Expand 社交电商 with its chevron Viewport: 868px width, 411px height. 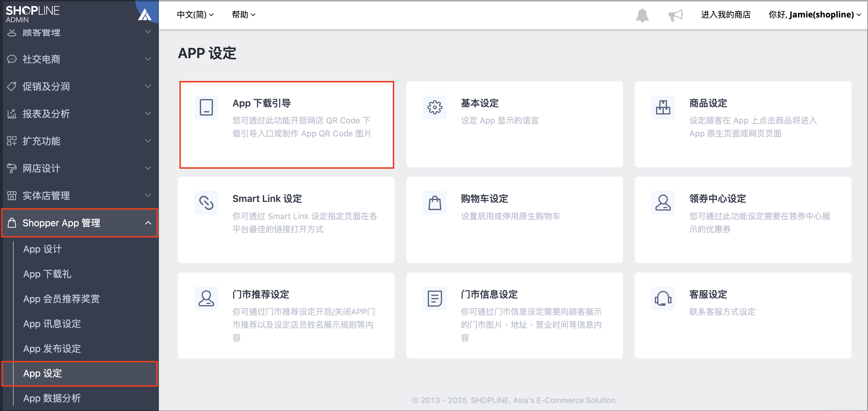148,59
